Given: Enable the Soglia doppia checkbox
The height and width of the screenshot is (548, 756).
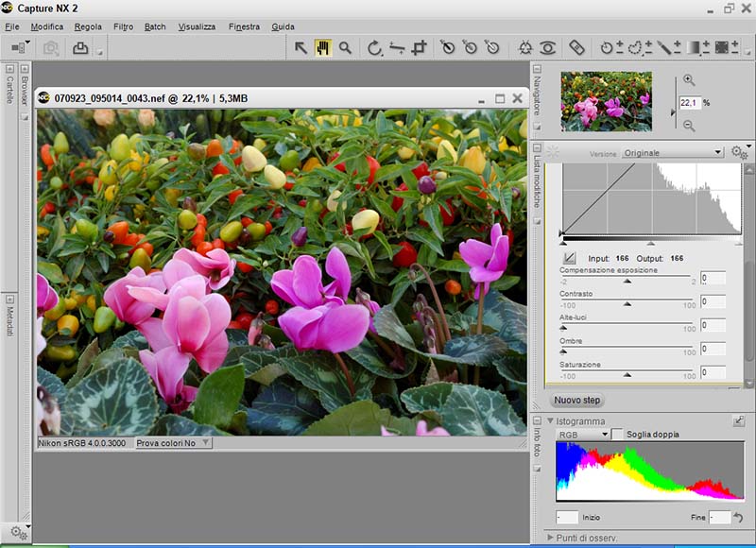Looking at the screenshot, I should pos(617,434).
